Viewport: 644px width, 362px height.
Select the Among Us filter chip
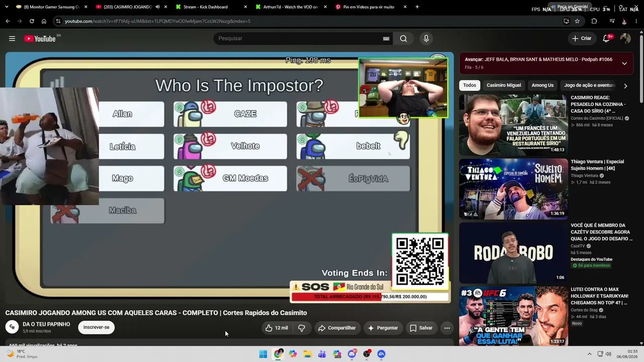click(x=542, y=85)
